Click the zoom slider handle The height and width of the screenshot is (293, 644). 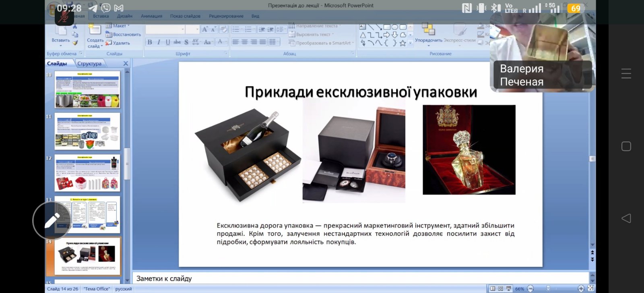(548, 289)
